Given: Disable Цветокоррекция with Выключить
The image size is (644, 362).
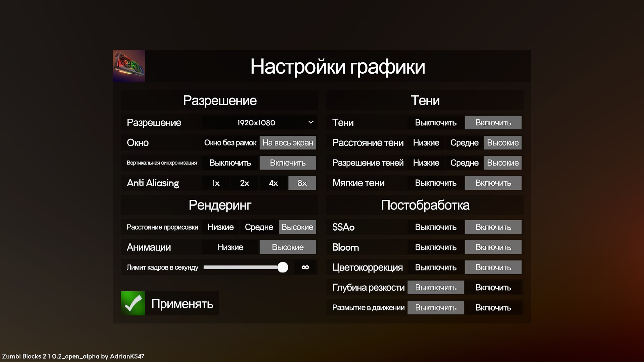Looking at the screenshot, I should coord(436,267).
